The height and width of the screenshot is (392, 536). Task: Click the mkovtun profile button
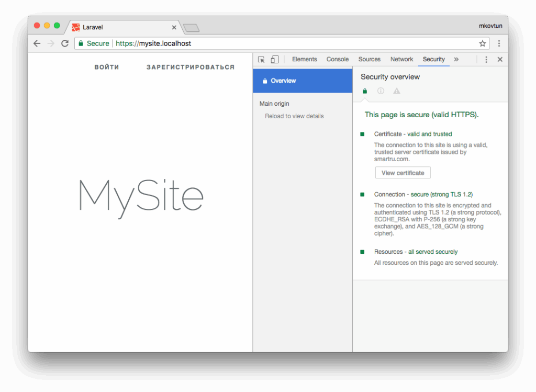click(490, 26)
